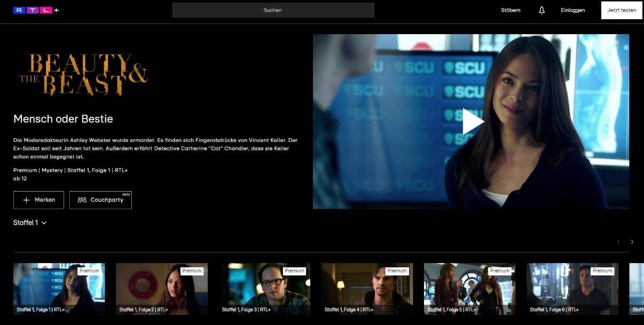This screenshot has width=644, height=325.
Task: Open Staffel 1, Folge 2 thumbnail
Action: [162, 289]
